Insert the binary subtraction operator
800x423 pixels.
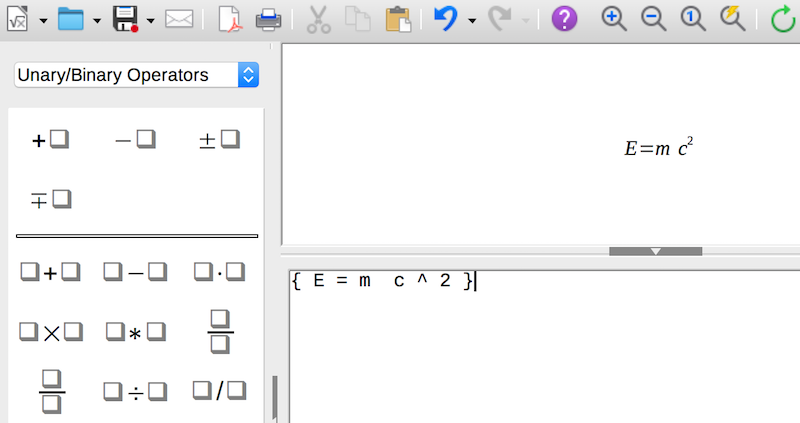coord(135,272)
